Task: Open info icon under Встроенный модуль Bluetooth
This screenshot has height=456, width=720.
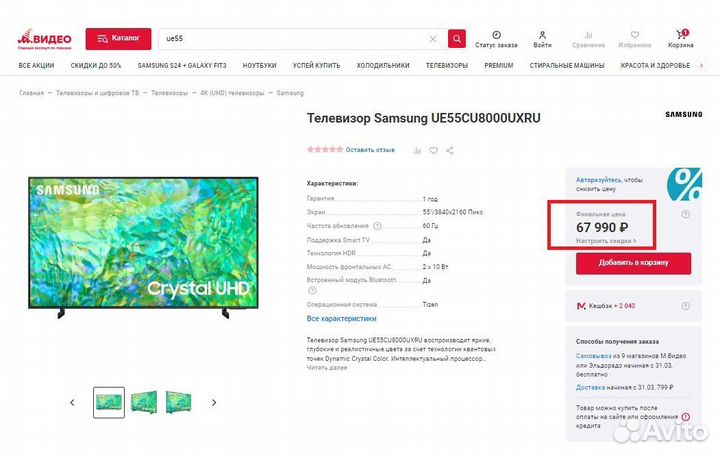Action: tap(312, 290)
